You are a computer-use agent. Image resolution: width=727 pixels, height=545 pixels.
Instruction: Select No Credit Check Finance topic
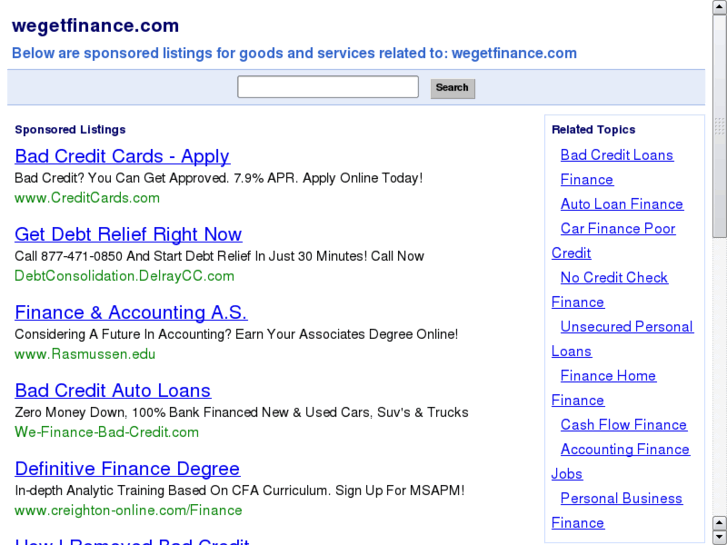614,277
